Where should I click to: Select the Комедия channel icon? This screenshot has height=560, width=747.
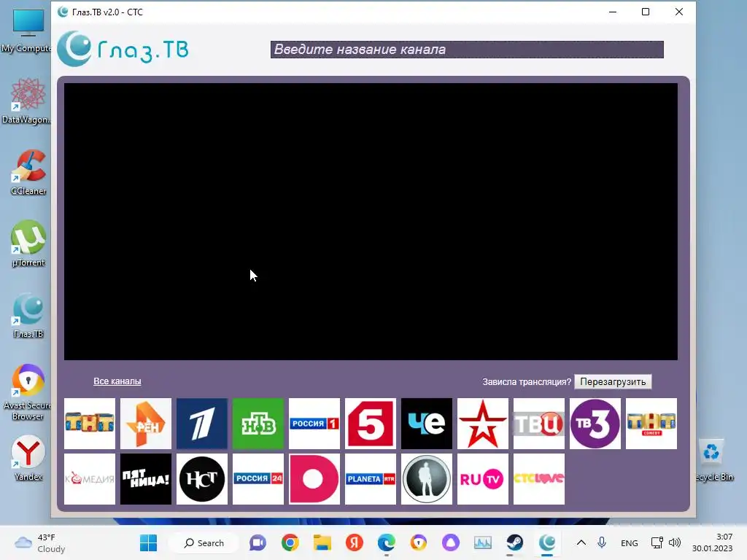tap(90, 479)
